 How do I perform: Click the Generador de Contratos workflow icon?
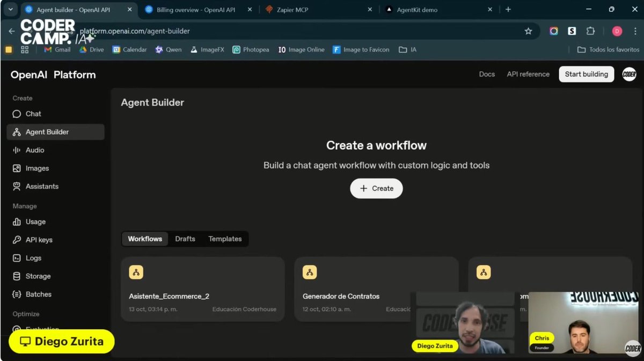pyautogui.click(x=310, y=272)
